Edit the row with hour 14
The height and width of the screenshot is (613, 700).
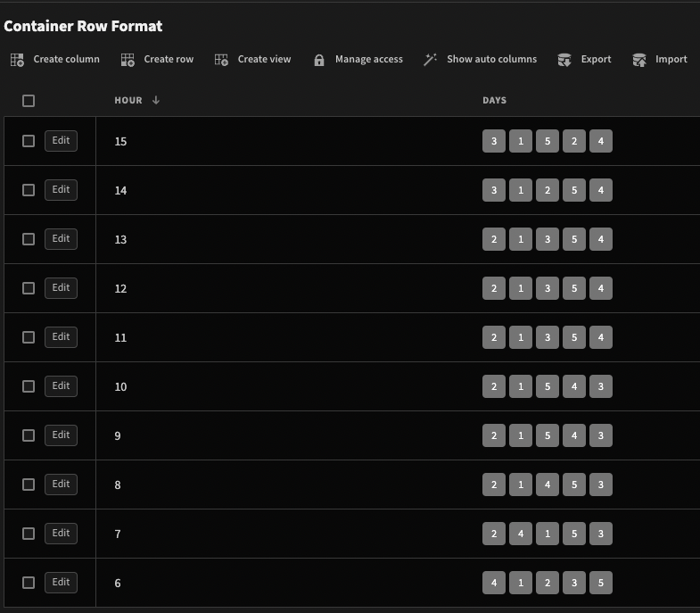click(x=62, y=190)
